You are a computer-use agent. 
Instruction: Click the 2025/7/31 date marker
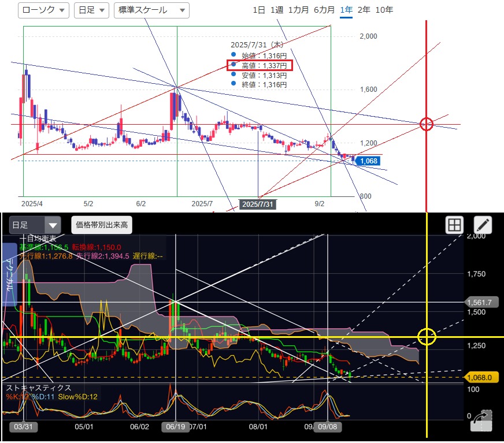pyautogui.click(x=258, y=204)
